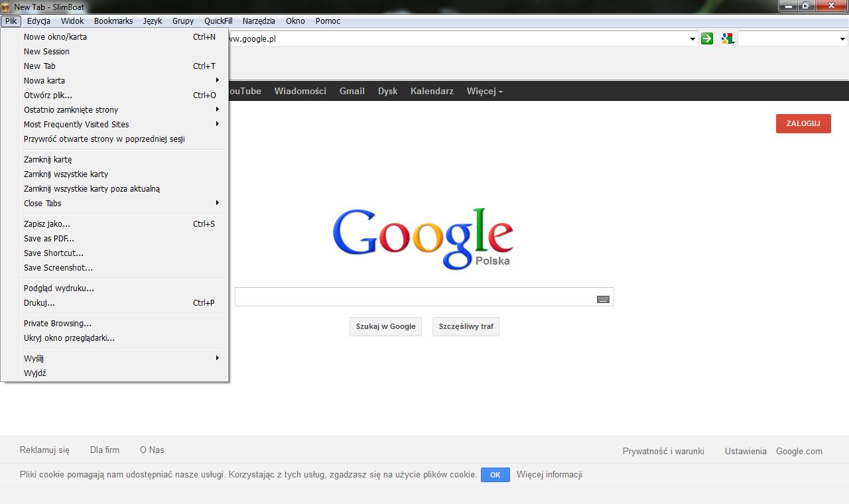
Task: Click the Szukaj w Google button
Action: (x=385, y=326)
